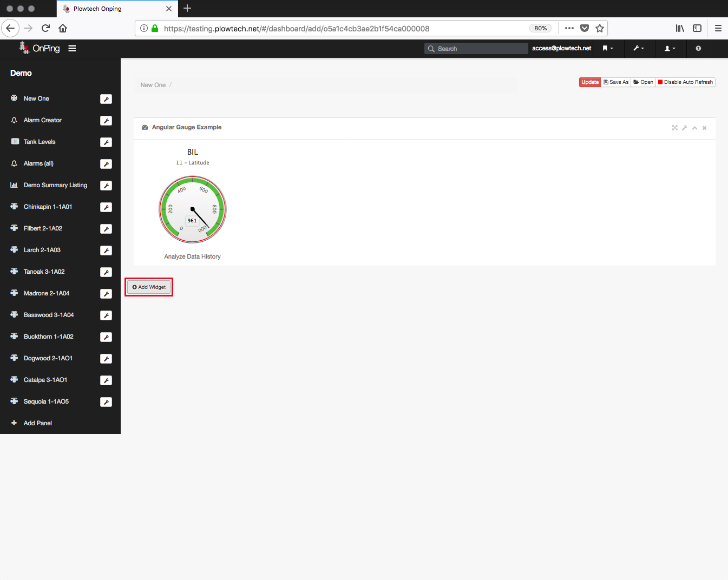Open the Angular Gauge widget wrench settings

[685, 128]
